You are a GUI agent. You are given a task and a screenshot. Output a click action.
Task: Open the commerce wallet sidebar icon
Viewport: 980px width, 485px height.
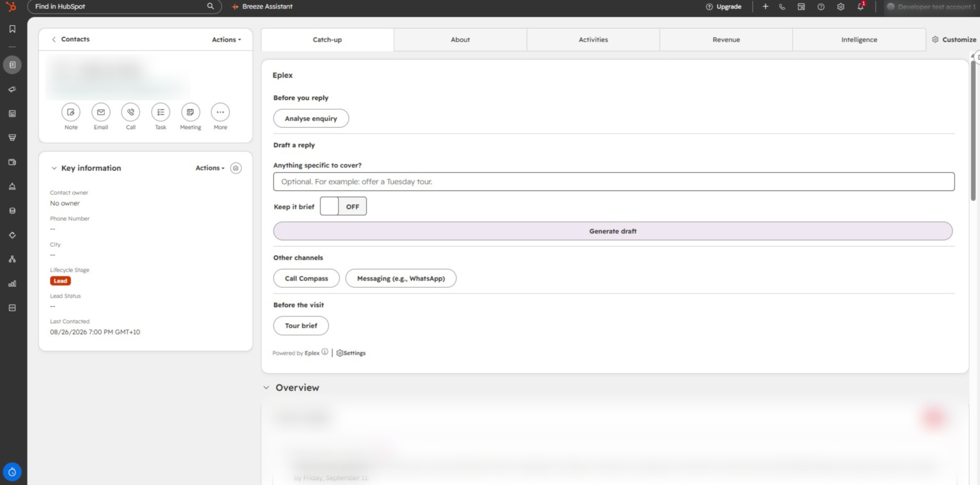click(x=12, y=162)
